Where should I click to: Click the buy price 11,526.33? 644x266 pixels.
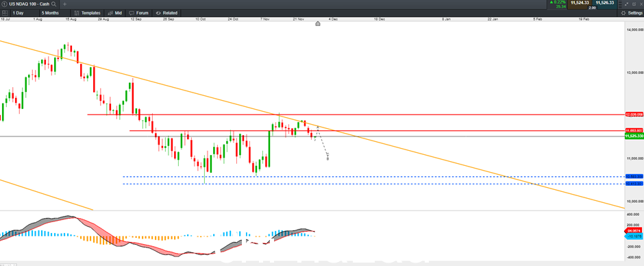(605, 3)
